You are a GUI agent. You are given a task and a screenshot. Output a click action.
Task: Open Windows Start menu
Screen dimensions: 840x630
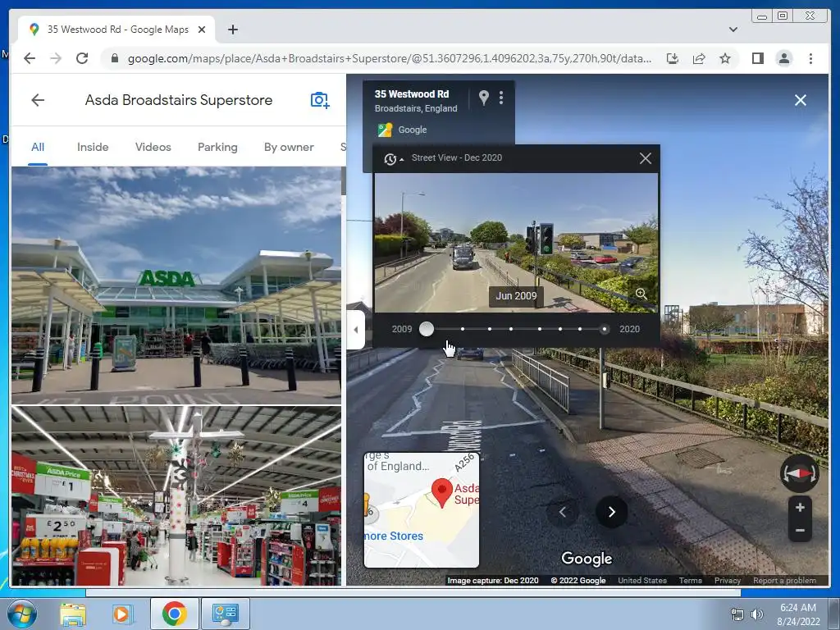pyautogui.click(x=21, y=614)
